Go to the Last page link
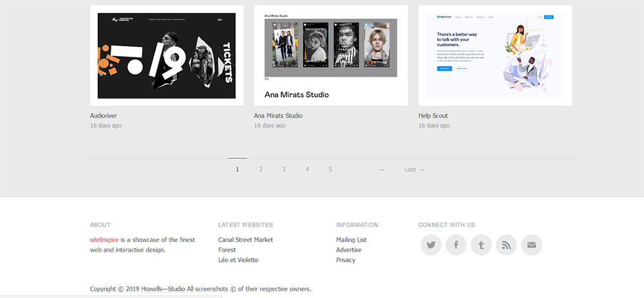This screenshot has height=298, width=644. pos(414,169)
